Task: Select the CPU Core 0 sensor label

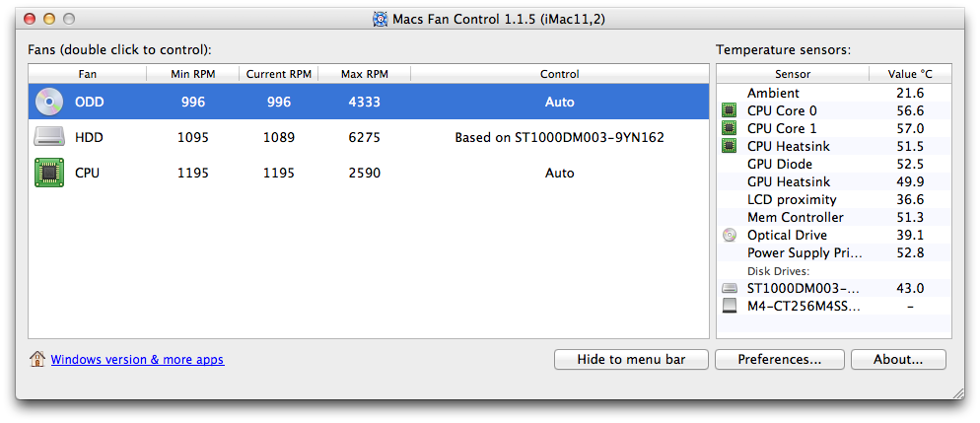Action: 782,110
